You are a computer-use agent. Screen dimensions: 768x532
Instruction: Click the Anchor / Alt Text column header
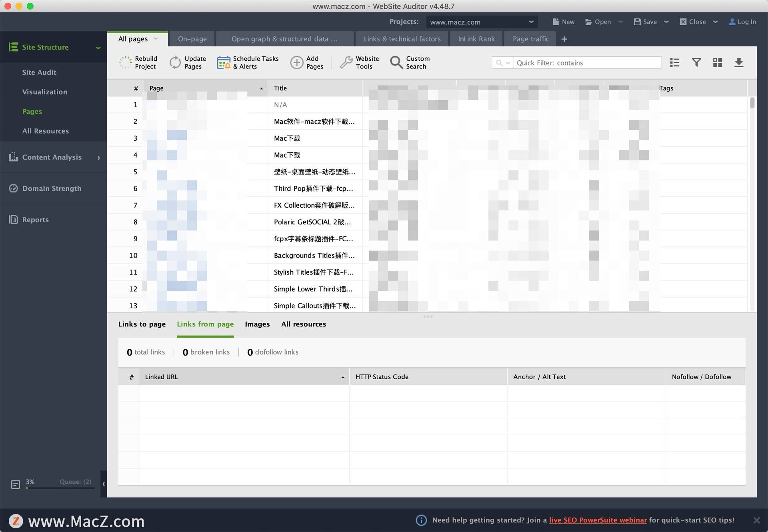586,376
